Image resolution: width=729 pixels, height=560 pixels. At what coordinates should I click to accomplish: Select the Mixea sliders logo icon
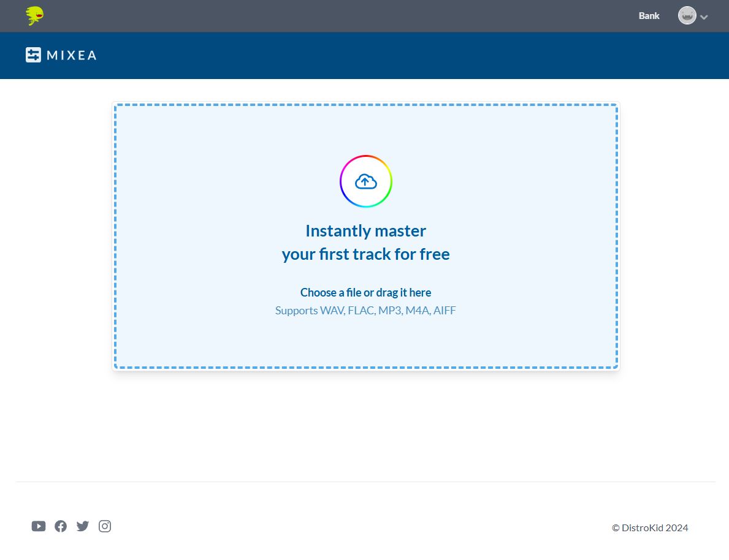point(33,55)
